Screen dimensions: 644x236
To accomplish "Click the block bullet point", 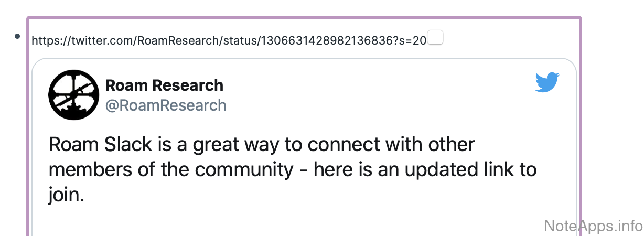I will pos(17,36).
